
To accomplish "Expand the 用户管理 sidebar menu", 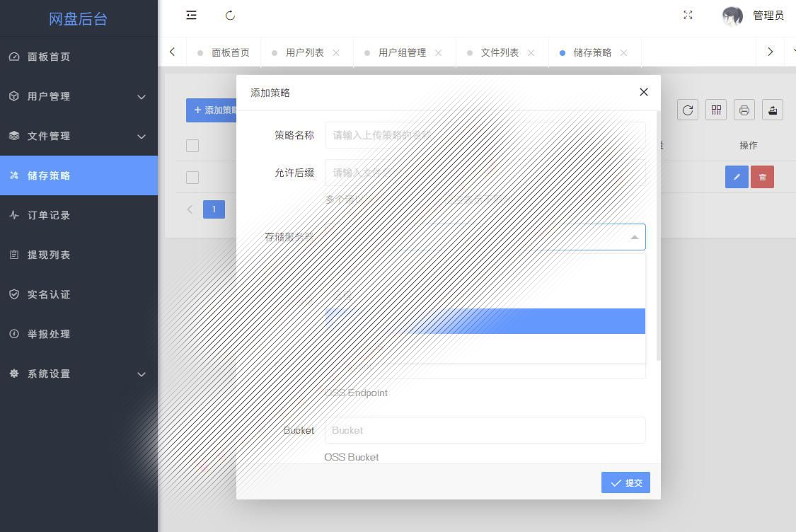I will click(79, 96).
